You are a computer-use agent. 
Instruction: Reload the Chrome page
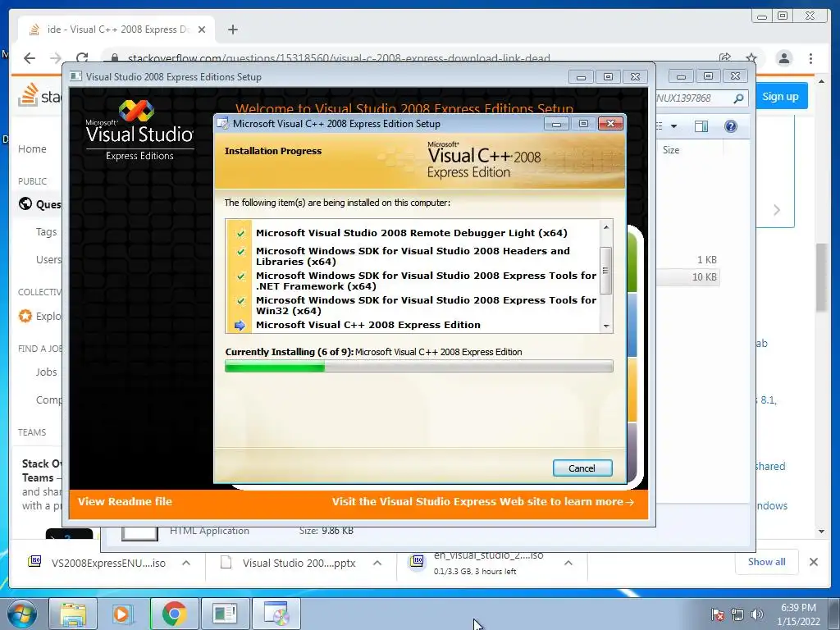pos(82,58)
